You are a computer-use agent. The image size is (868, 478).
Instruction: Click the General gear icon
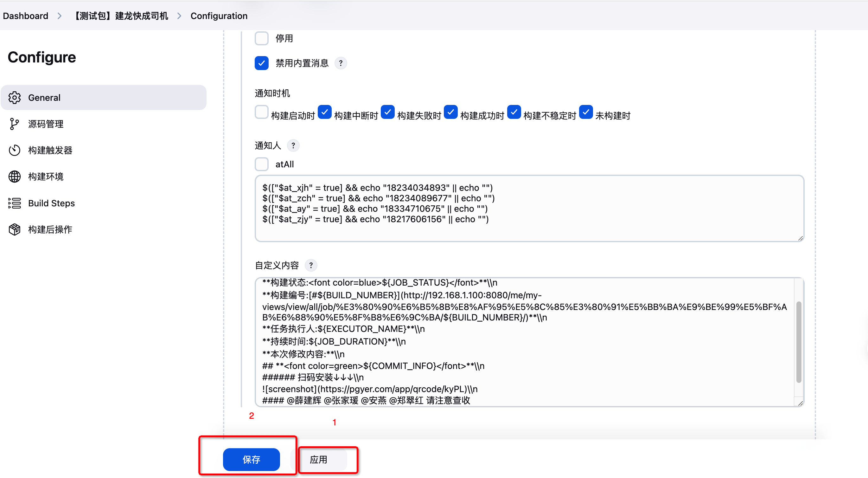pyautogui.click(x=15, y=98)
